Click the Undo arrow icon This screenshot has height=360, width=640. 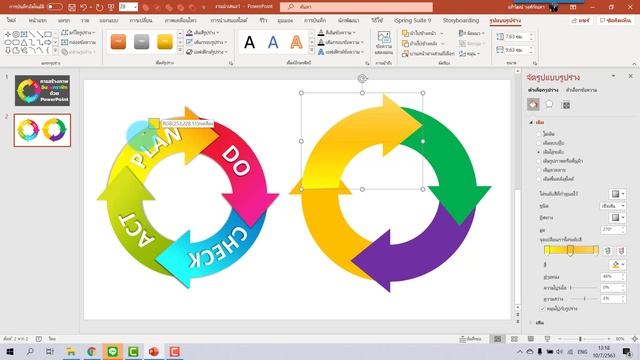83,7
